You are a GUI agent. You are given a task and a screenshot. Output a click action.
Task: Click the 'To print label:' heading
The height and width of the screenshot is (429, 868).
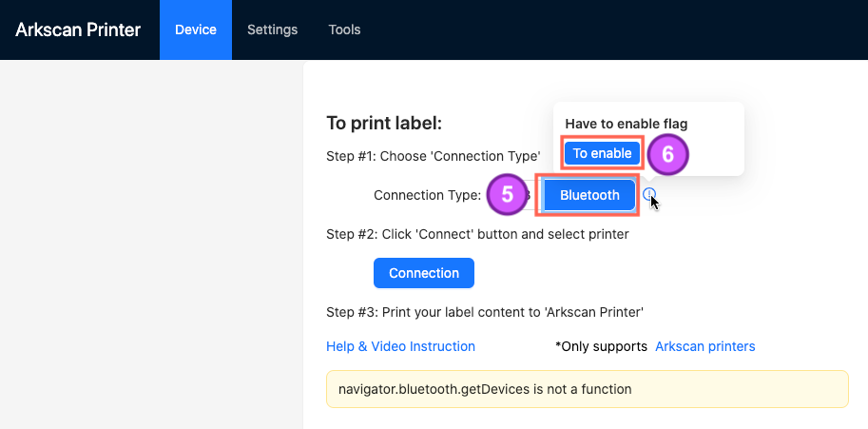tap(384, 123)
